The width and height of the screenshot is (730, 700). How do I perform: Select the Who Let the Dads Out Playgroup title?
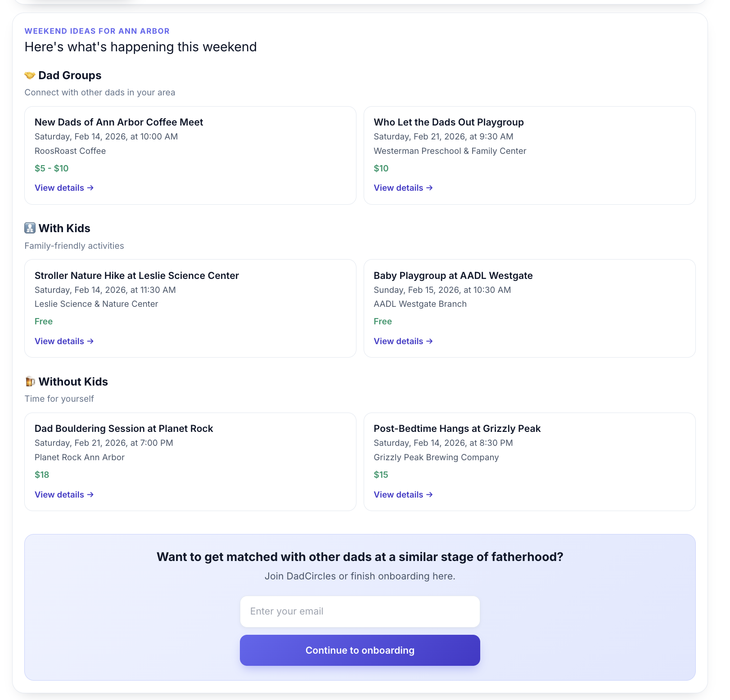[x=448, y=122]
